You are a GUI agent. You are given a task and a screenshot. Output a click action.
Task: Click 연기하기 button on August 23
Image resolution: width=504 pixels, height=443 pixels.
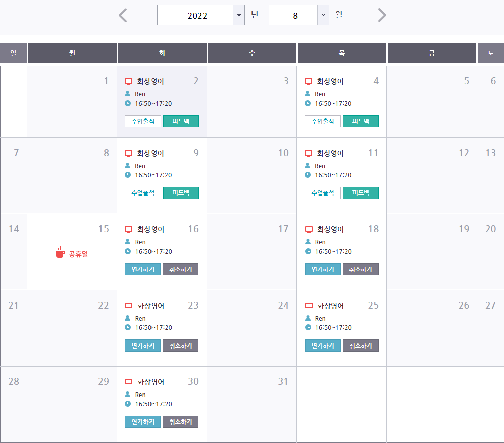(x=143, y=346)
